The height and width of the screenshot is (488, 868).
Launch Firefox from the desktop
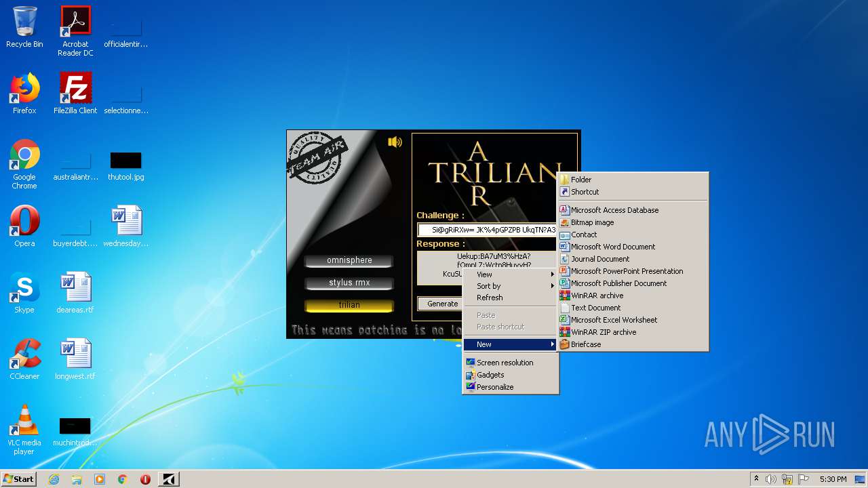pyautogui.click(x=24, y=94)
